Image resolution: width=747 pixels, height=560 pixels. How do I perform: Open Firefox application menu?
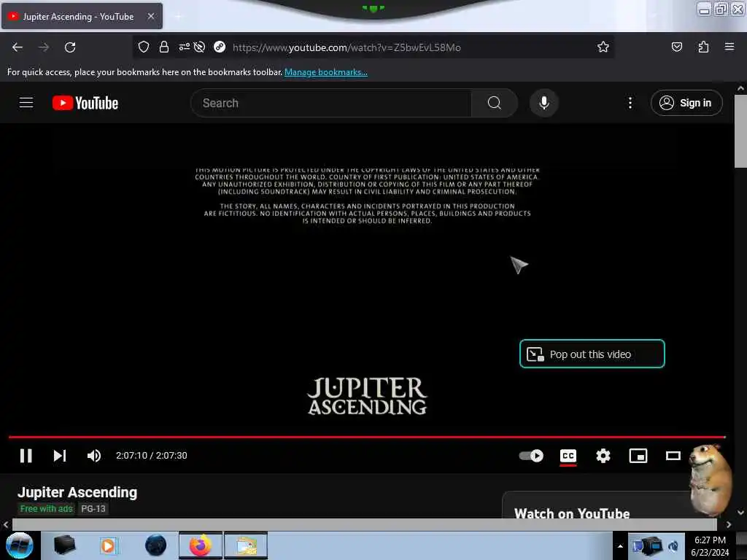[729, 47]
